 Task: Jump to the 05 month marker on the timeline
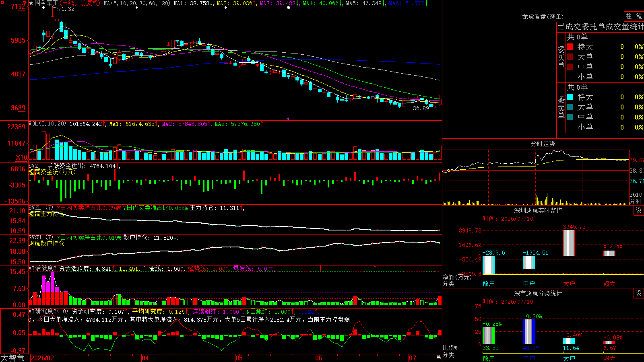pos(239,358)
